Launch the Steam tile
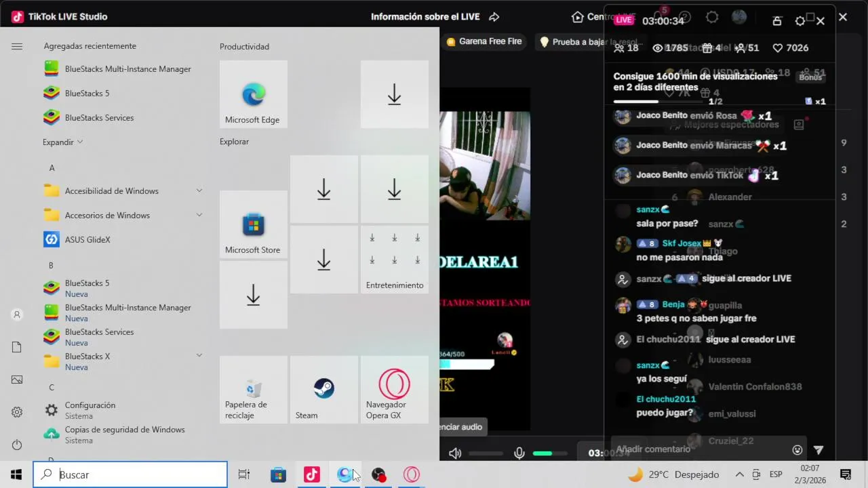 [x=324, y=390]
